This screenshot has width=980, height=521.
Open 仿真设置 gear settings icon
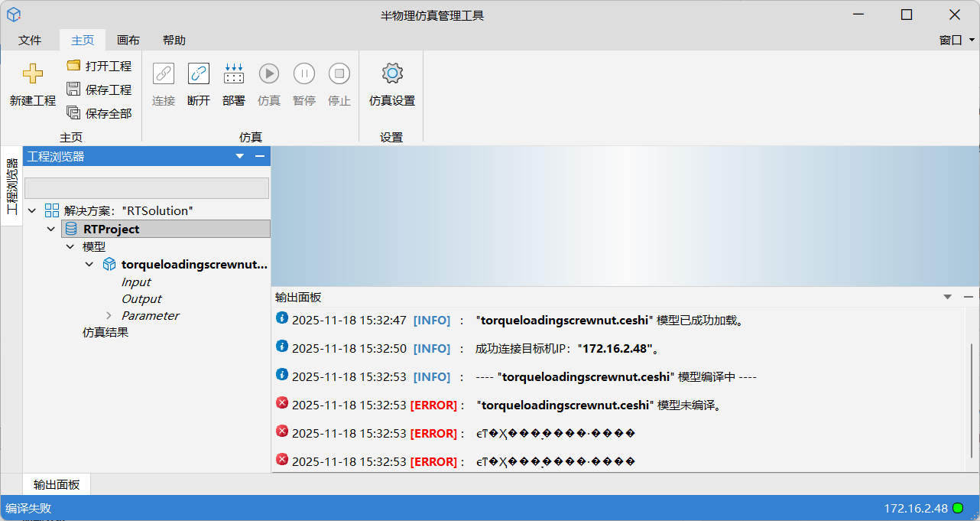[392, 73]
